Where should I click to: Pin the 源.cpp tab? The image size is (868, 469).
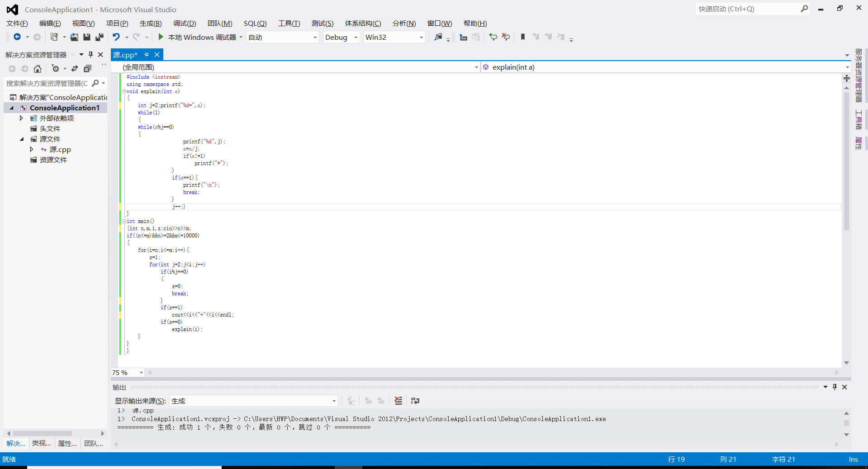(146, 55)
